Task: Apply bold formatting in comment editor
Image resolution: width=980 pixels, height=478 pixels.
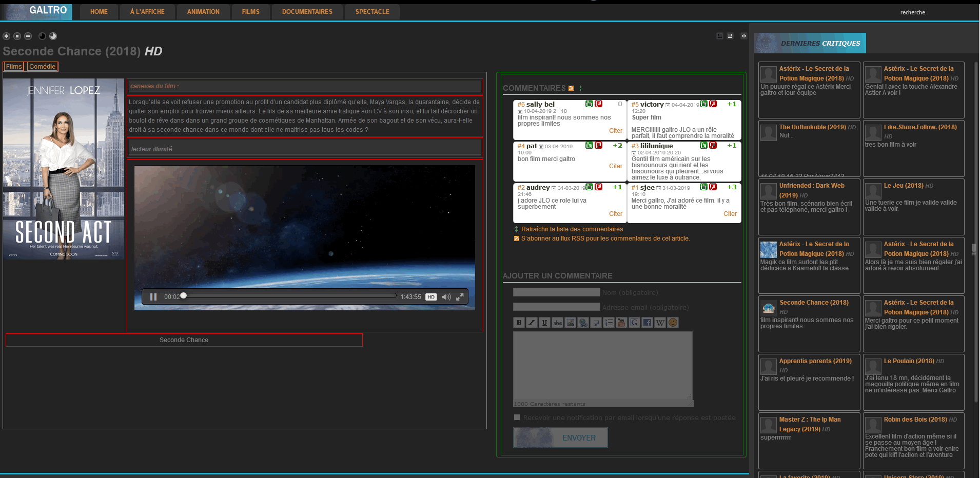Action: pos(519,323)
